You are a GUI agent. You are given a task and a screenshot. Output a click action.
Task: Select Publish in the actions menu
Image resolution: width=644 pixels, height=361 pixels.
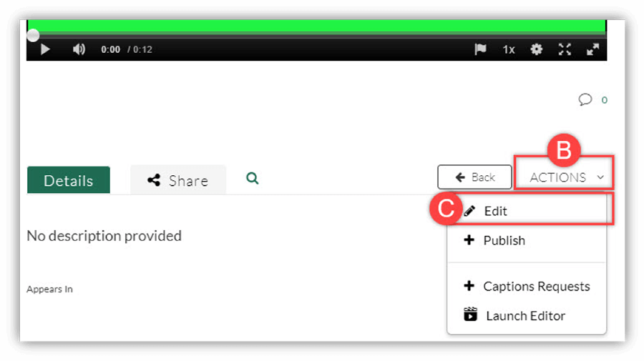[527, 240]
